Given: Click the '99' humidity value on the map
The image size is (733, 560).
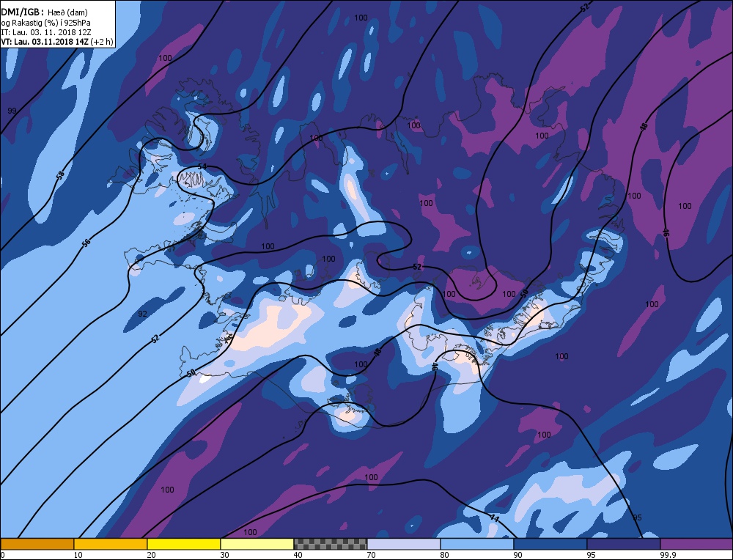Looking at the screenshot, I should [x=12, y=111].
